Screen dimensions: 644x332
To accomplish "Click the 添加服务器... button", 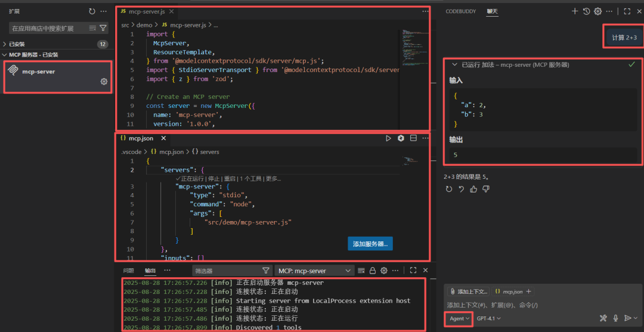I will 370,244.
